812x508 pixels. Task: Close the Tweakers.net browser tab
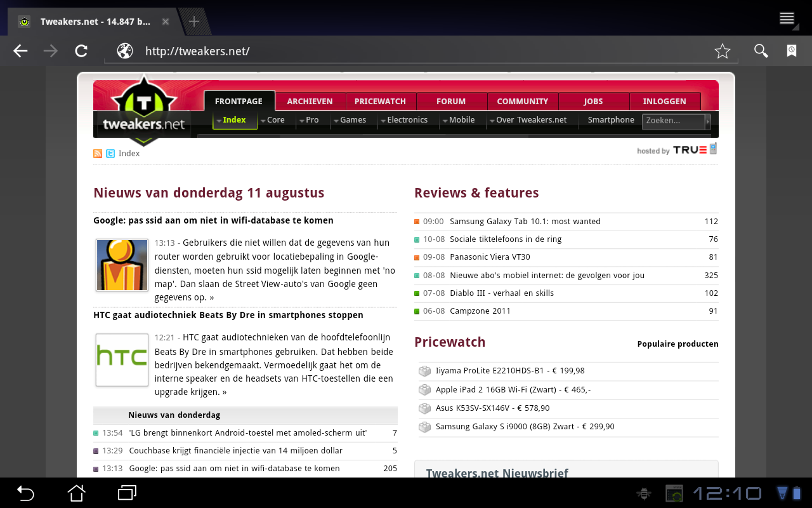tap(166, 22)
